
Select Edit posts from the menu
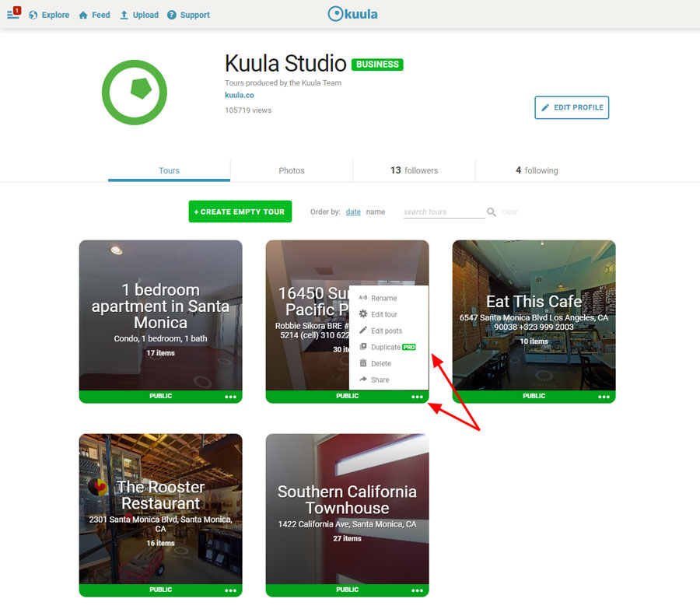(388, 331)
